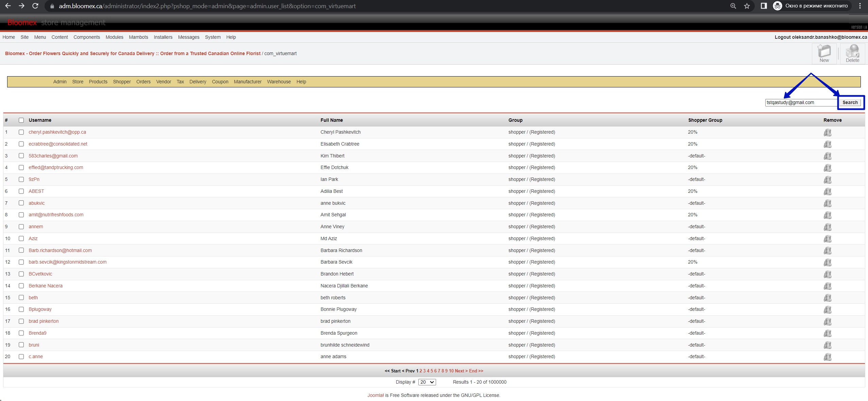The height and width of the screenshot is (401, 868).
Task: Remove user Ian Park via remove icon
Action: point(828,180)
